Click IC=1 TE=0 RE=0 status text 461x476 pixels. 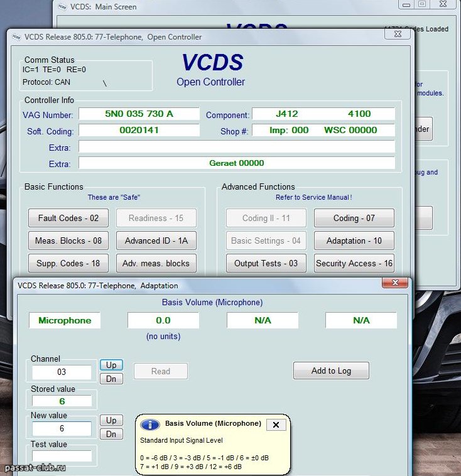(x=54, y=70)
